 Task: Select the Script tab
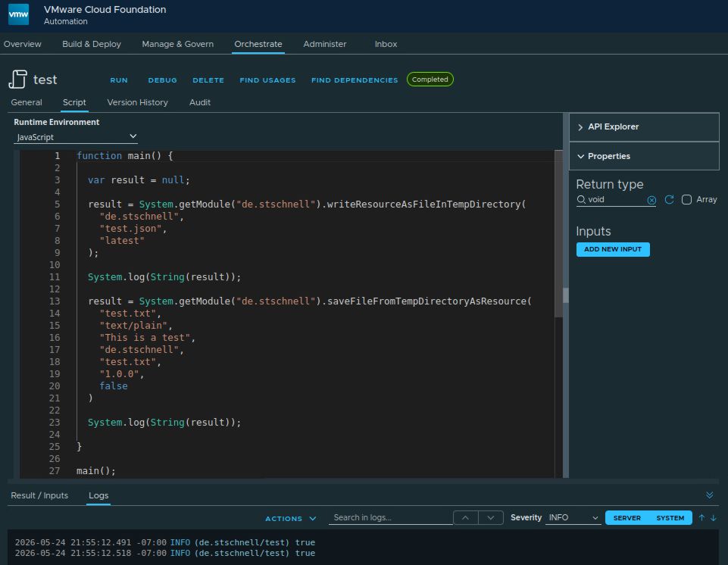pyautogui.click(x=74, y=102)
